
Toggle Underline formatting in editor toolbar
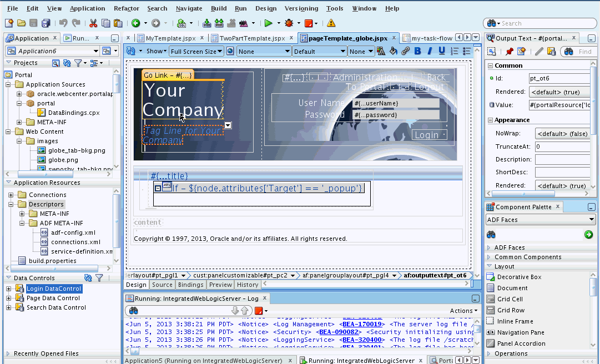point(442,51)
